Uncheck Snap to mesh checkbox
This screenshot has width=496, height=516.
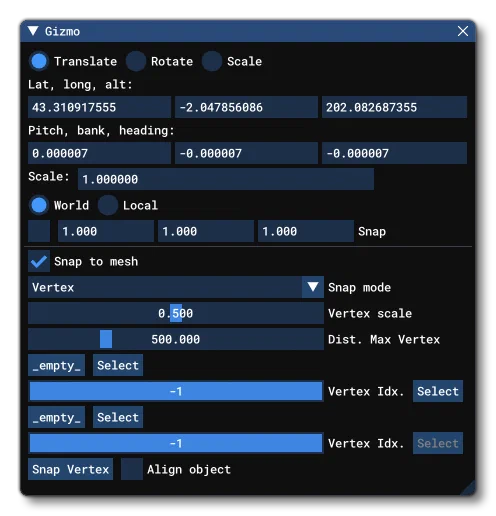tap(39, 261)
